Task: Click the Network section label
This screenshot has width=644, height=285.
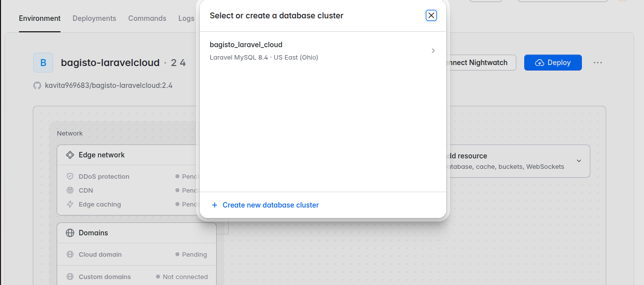Action: click(x=70, y=133)
